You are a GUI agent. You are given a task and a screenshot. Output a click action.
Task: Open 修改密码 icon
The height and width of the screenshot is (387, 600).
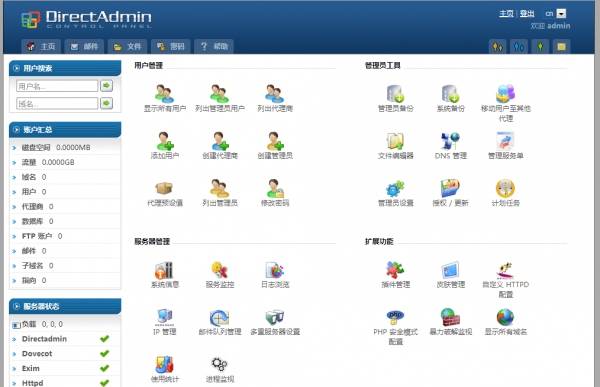tap(275, 188)
